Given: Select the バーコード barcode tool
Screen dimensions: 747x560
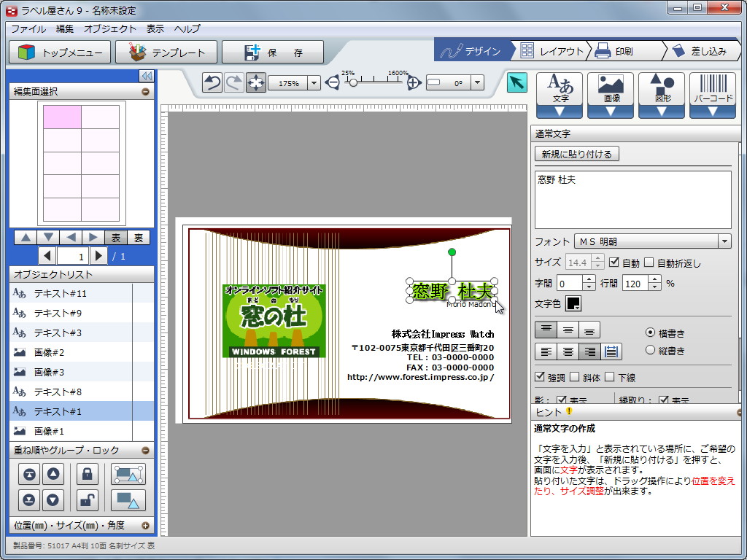Looking at the screenshot, I should (x=713, y=96).
